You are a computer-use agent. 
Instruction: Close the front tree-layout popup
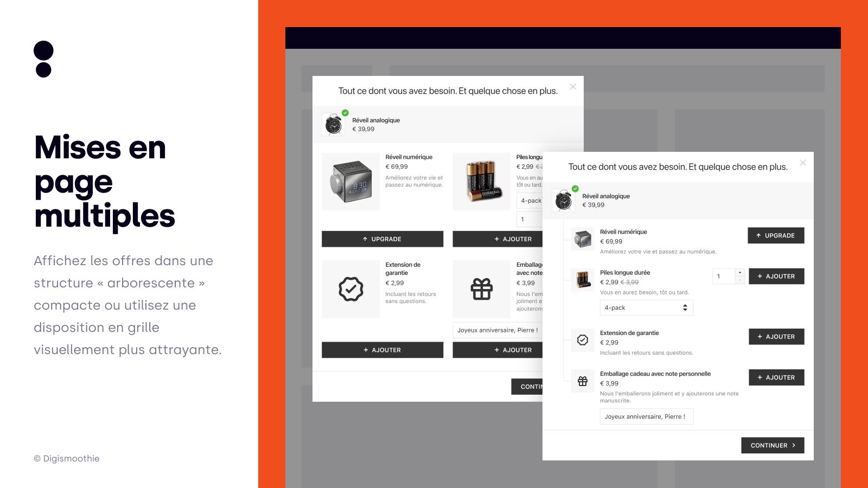803,163
